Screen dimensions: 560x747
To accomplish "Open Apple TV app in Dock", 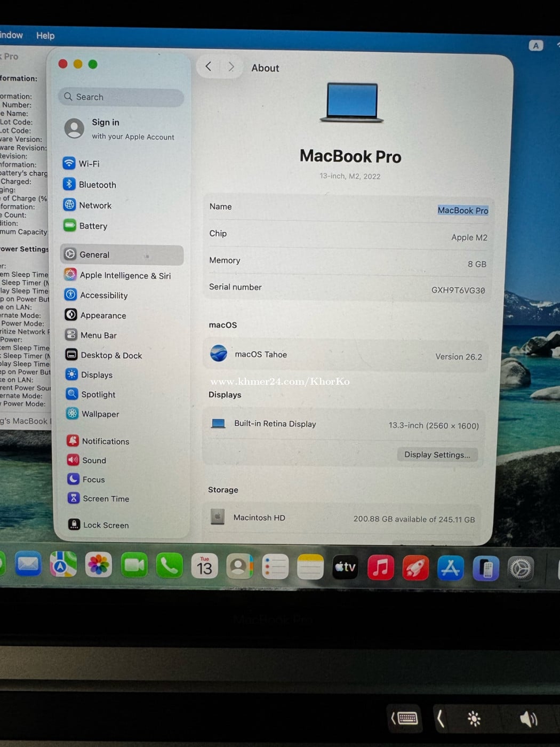I will click(345, 567).
